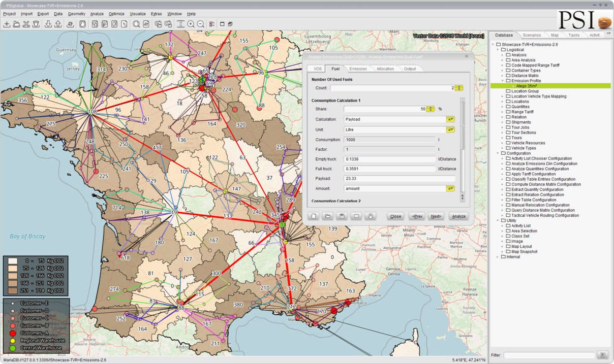Click the device icon left of Close button
The height and width of the screenshot is (364, 614).
pos(371,216)
